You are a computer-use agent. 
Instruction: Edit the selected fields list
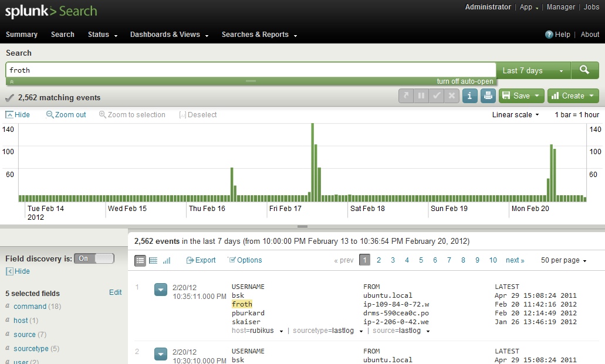pos(115,292)
